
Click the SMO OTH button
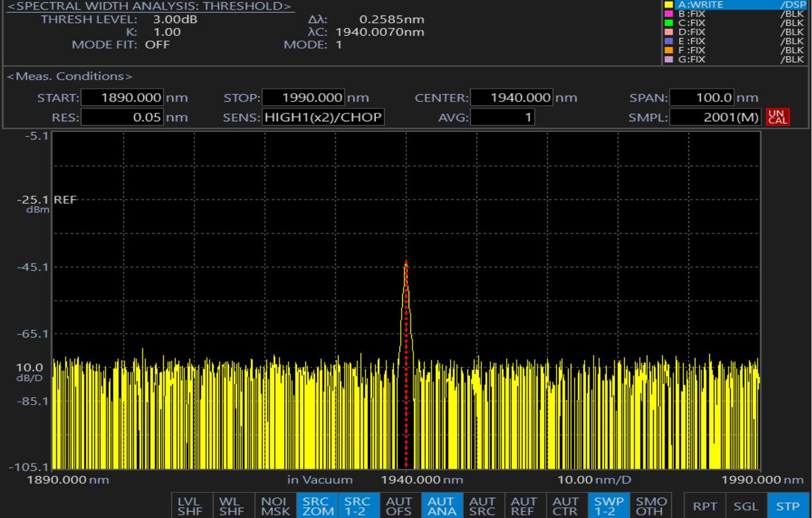click(x=651, y=506)
